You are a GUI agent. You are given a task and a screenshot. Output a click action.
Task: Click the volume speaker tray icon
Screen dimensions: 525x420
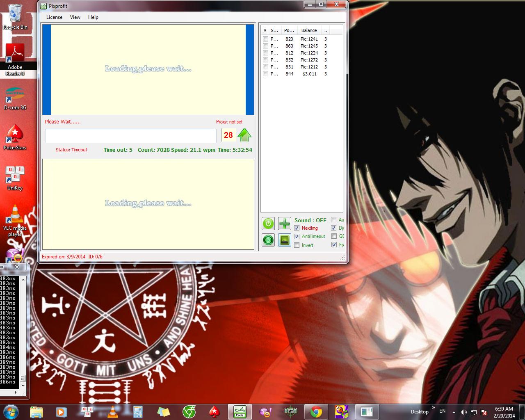point(464,412)
